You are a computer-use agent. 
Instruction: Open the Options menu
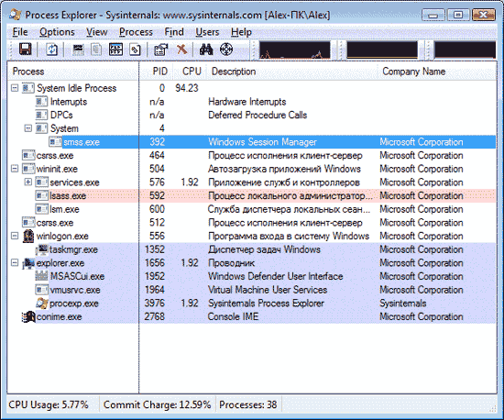click(x=57, y=32)
